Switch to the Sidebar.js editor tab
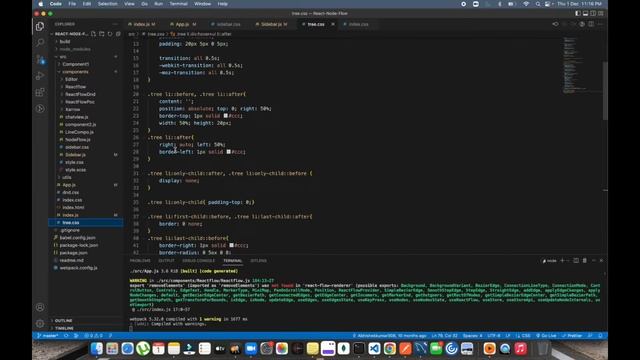Screen dimensions: 640x360 point(271,24)
